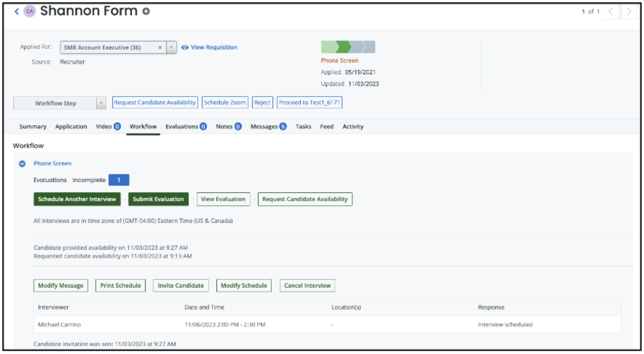Open the View Requisition link
644x354 pixels.
pos(214,47)
